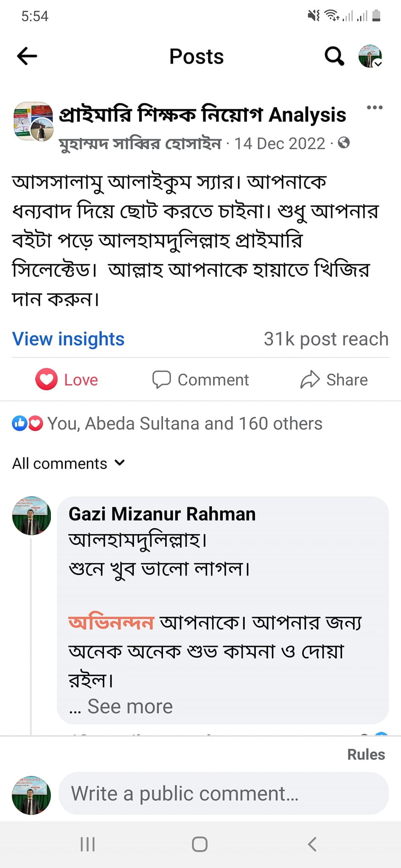Open the group's profile thumbnail

point(33,122)
